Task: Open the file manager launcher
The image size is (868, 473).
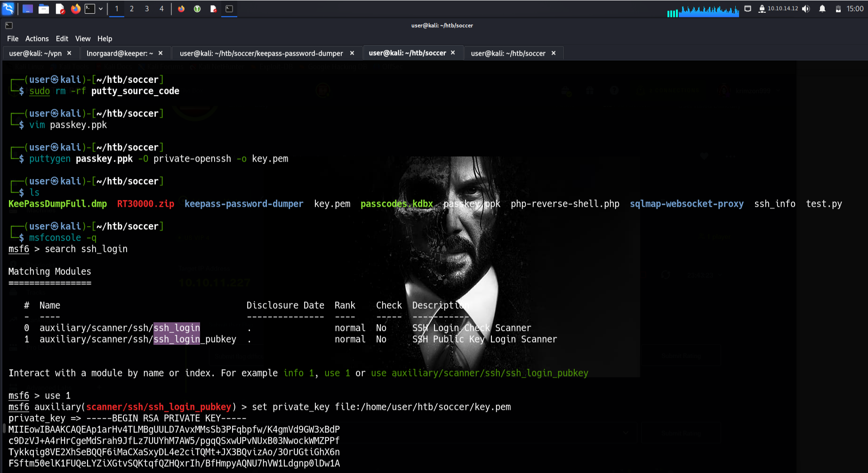Action: [44, 8]
